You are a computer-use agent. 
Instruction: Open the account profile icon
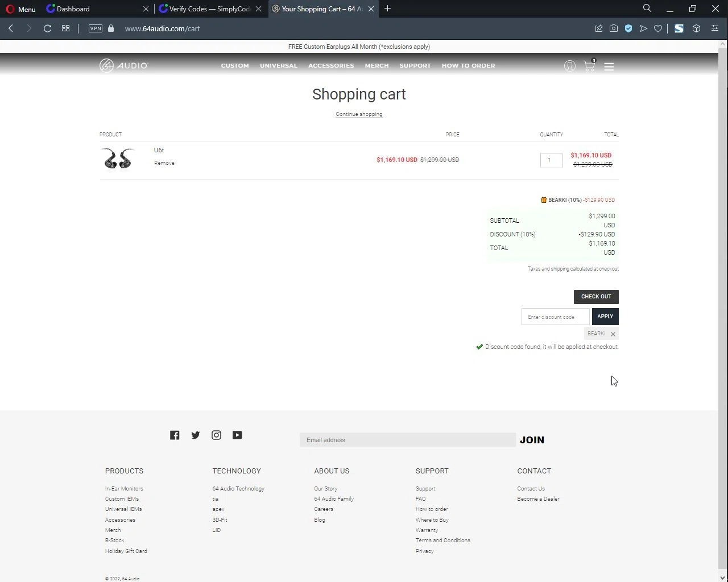(x=569, y=66)
